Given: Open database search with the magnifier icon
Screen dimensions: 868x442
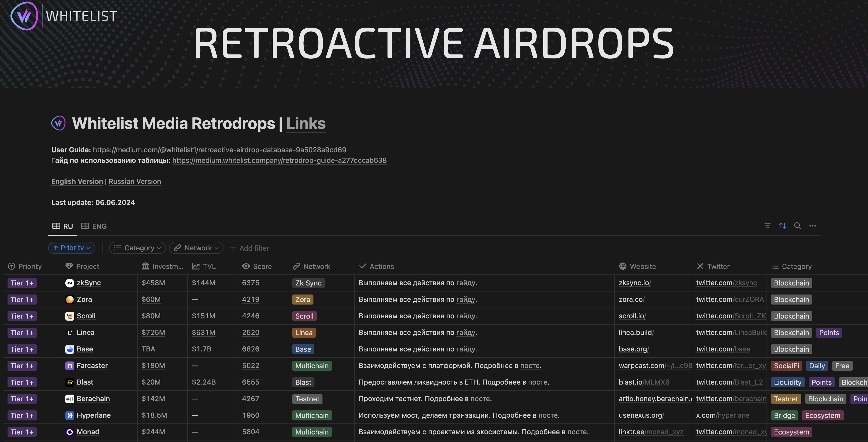Looking at the screenshot, I should point(797,226).
